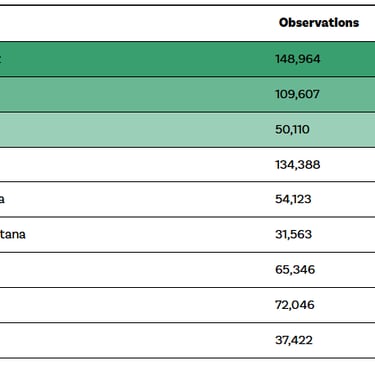375x366 pixels.
Task: Click the empty row area beside 37,422
Action: (133, 340)
